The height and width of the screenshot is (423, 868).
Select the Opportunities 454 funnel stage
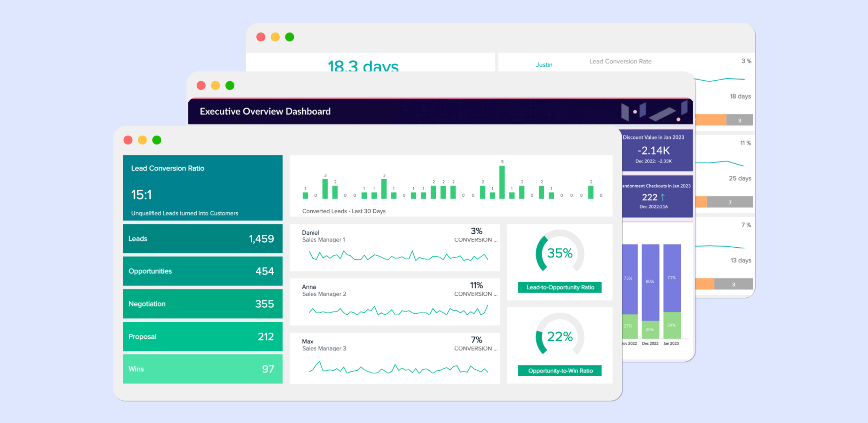(x=202, y=271)
